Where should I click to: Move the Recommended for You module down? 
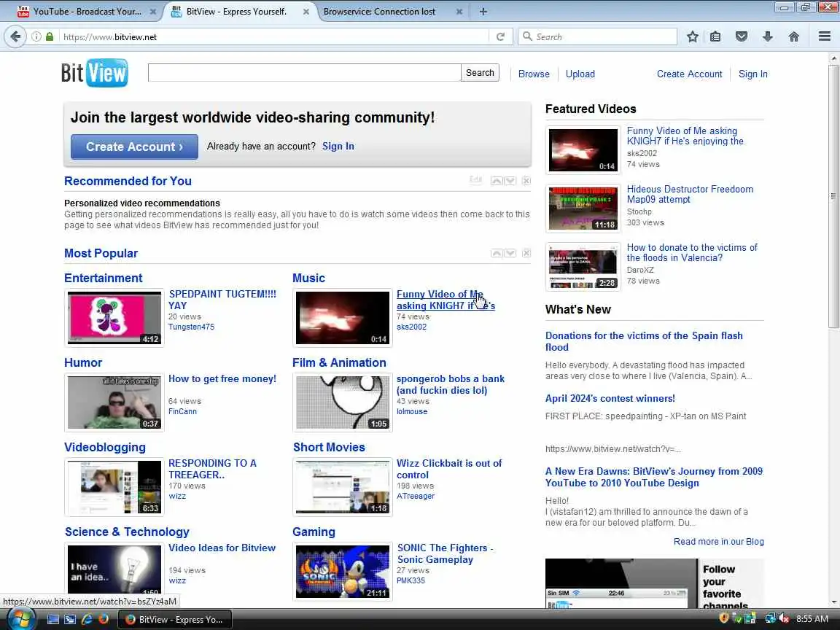click(510, 181)
